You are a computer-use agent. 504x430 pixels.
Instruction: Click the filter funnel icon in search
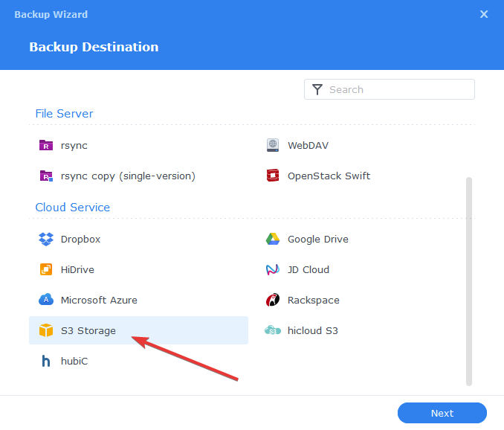click(x=317, y=89)
